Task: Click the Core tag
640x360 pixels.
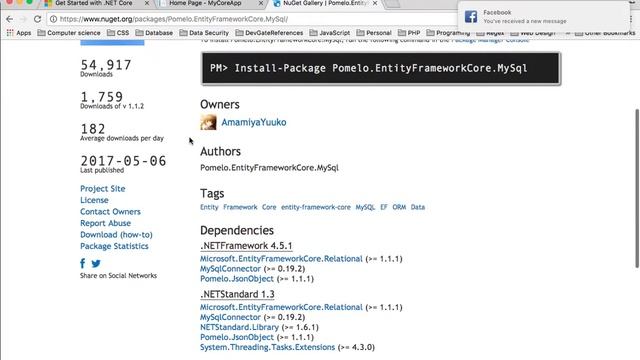Action: coord(269,207)
